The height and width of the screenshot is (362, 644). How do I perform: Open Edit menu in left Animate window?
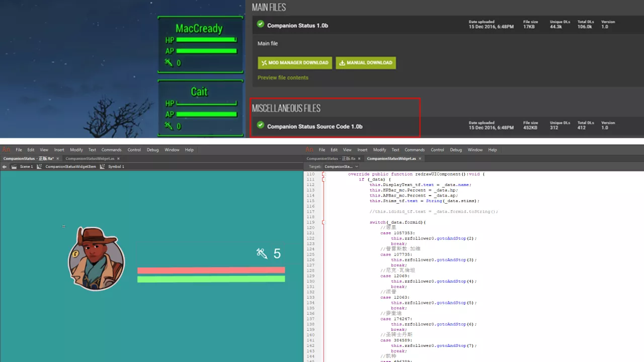coord(31,150)
